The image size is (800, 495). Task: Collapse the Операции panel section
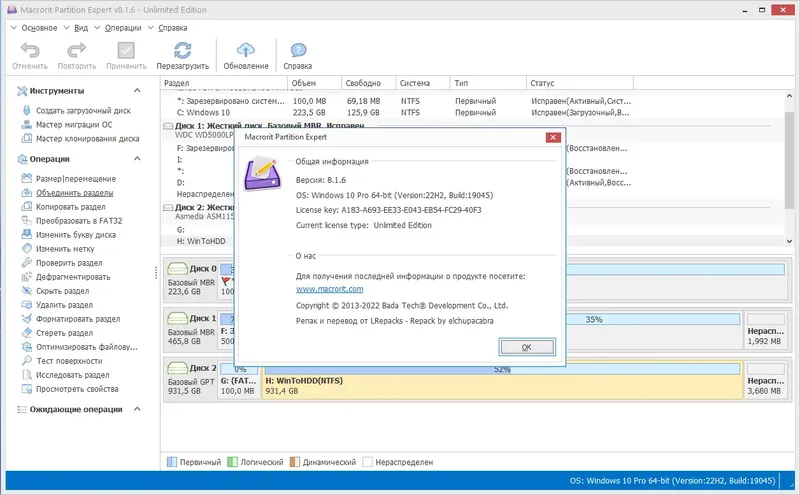pos(137,159)
